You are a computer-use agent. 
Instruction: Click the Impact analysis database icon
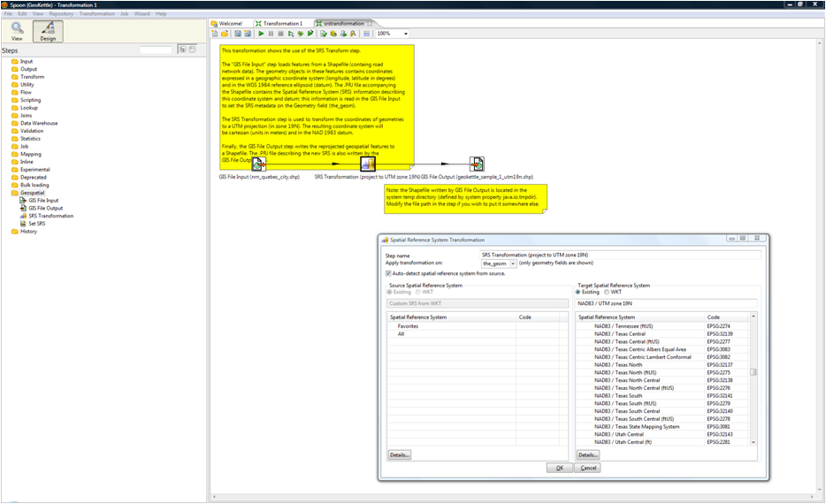coord(333,34)
